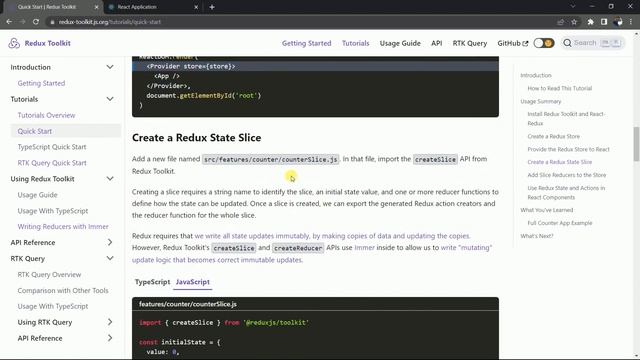Click the search magnifier icon
This screenshot has width=640, height=360.
click(x=567, y=43)
